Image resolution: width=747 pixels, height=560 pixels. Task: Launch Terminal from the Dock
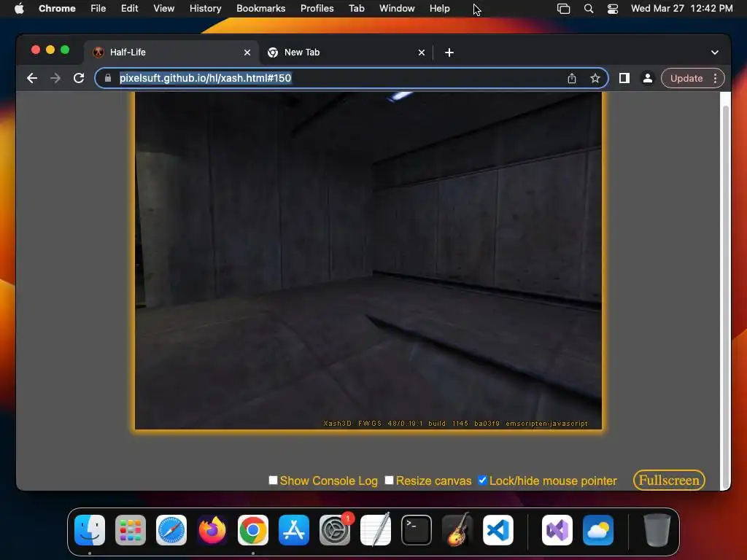point(417,530)
